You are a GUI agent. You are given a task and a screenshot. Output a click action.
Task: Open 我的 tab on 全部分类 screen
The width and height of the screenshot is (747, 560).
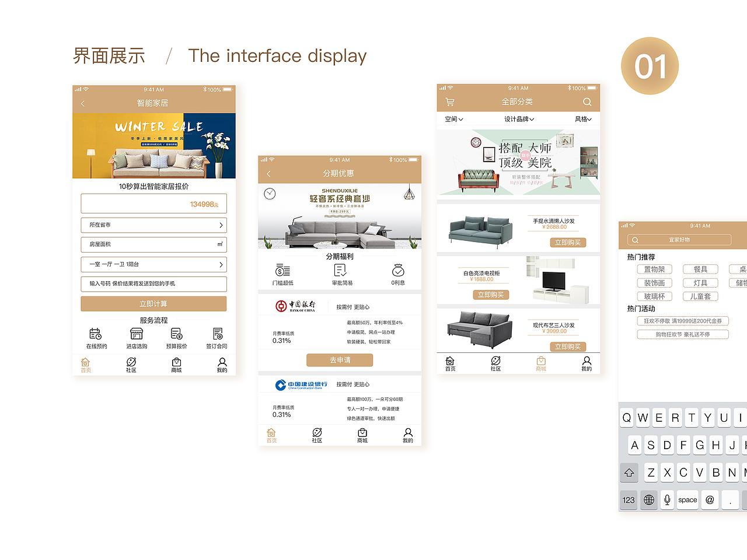pos(587,364)
